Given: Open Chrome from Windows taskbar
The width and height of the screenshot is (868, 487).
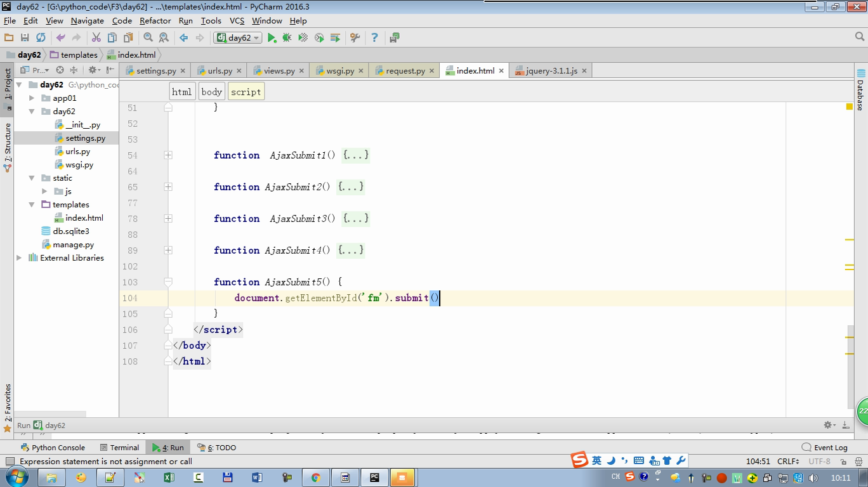Looking at the screenshot, I should 315,477.
